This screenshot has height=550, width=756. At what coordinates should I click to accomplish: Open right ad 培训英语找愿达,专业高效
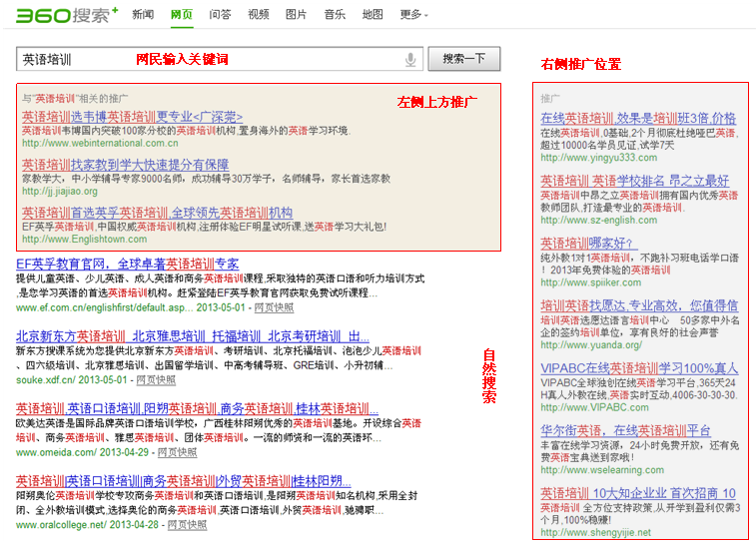(639, 305)
